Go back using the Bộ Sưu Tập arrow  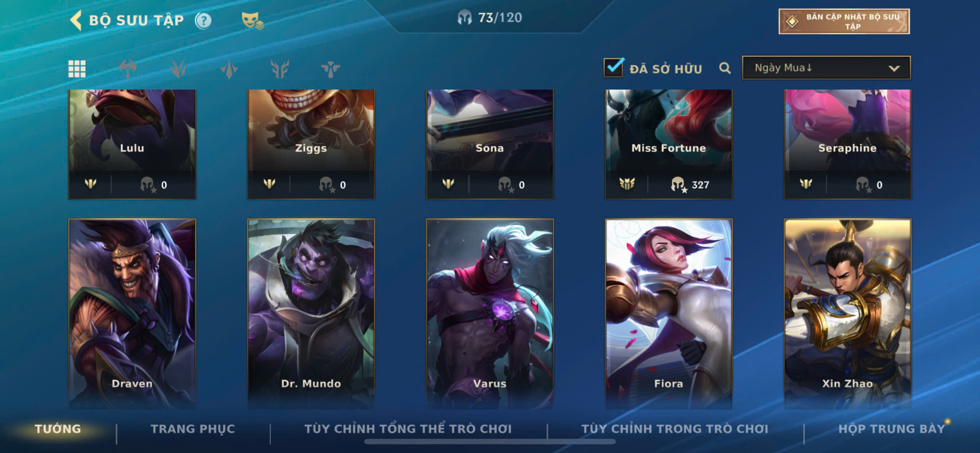(x=76, y=20)
